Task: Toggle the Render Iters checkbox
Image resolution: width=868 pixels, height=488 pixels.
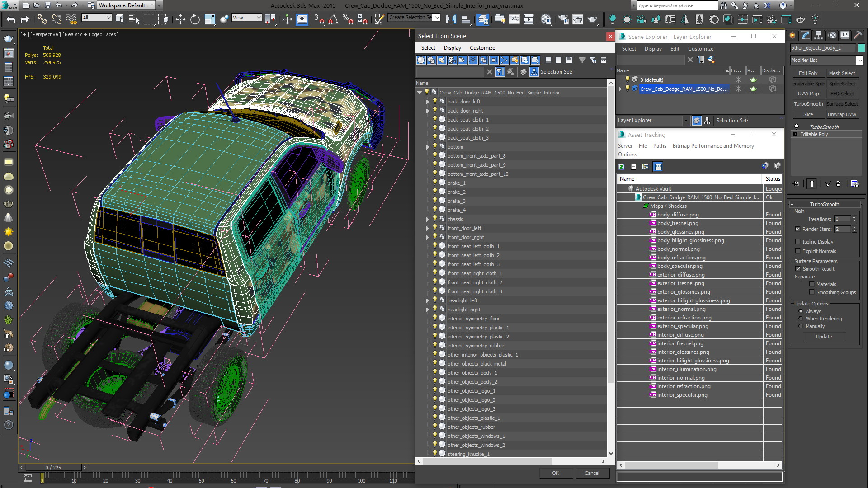Action: click(798, 229)
